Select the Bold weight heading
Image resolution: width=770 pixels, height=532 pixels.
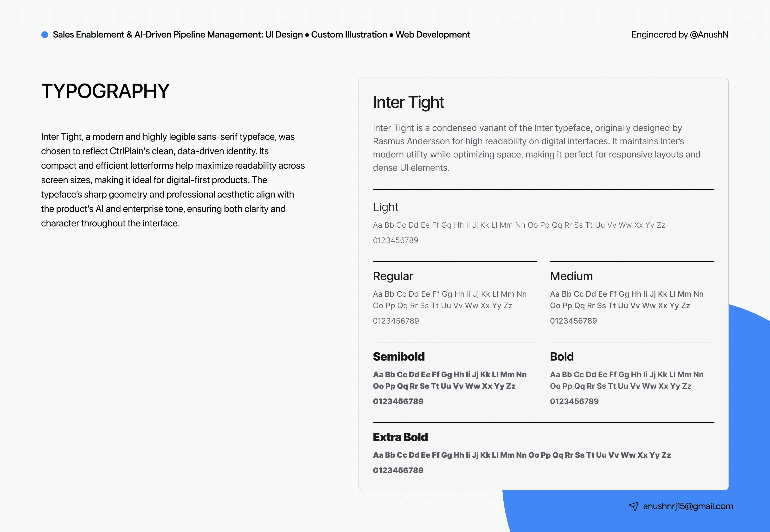(x=562, y=357)
